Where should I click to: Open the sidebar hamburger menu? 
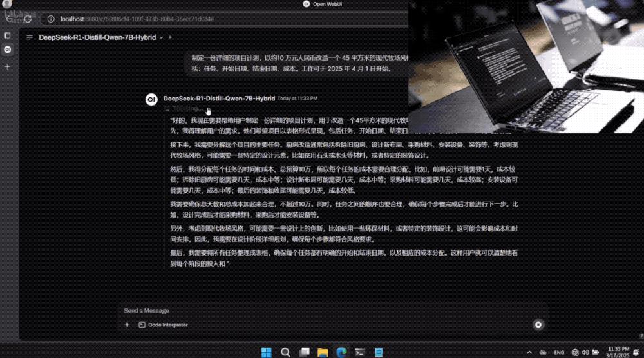click(30, 37)
